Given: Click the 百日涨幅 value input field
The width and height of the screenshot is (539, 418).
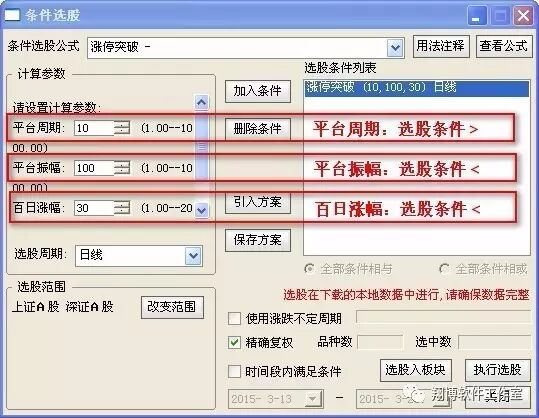Looking at the screenshot, I should tap(94, 208).
